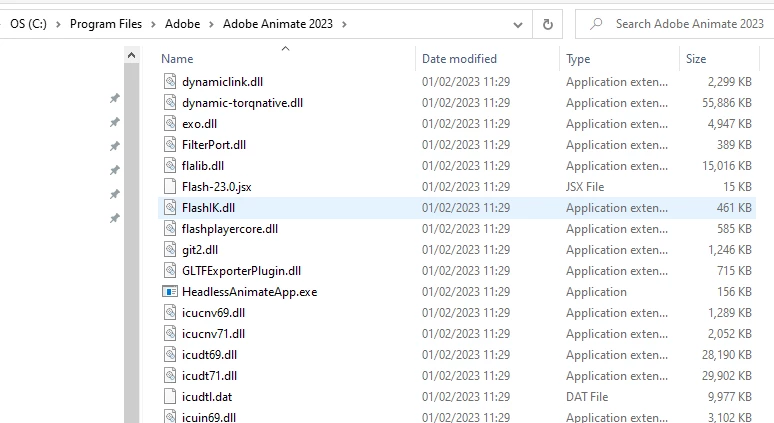Click the icucnv69.dll file icon
Viewport: 774px width, 423px height.
coord(170,312)
